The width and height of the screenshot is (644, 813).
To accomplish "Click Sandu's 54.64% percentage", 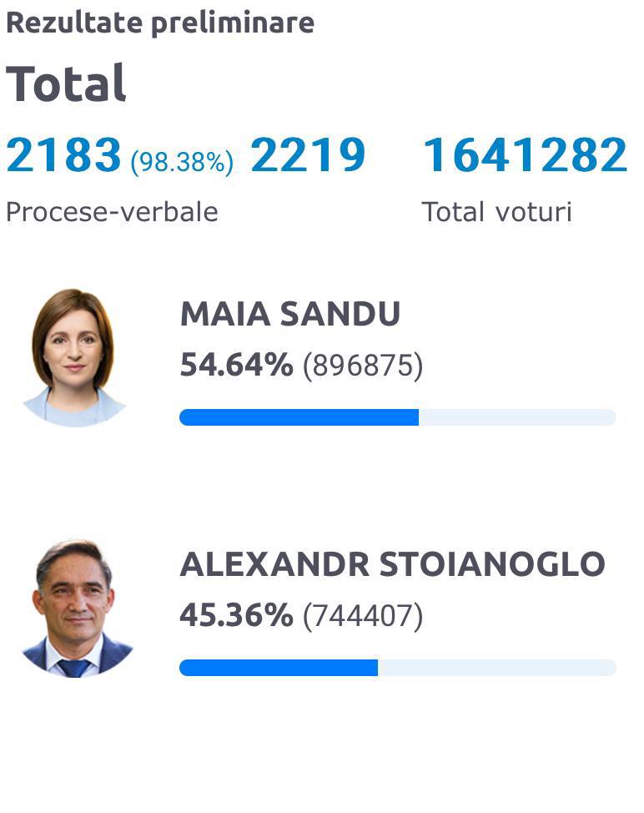I will point(236,366).
